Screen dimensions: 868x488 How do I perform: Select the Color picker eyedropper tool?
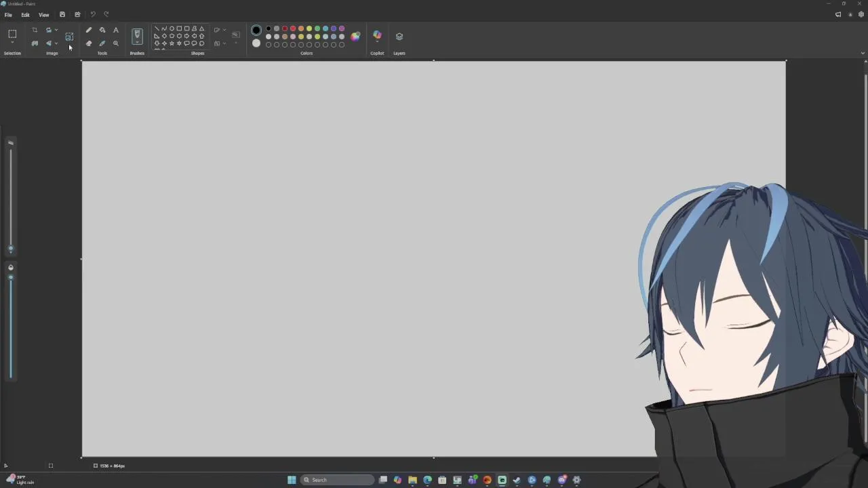pos(102,43)
